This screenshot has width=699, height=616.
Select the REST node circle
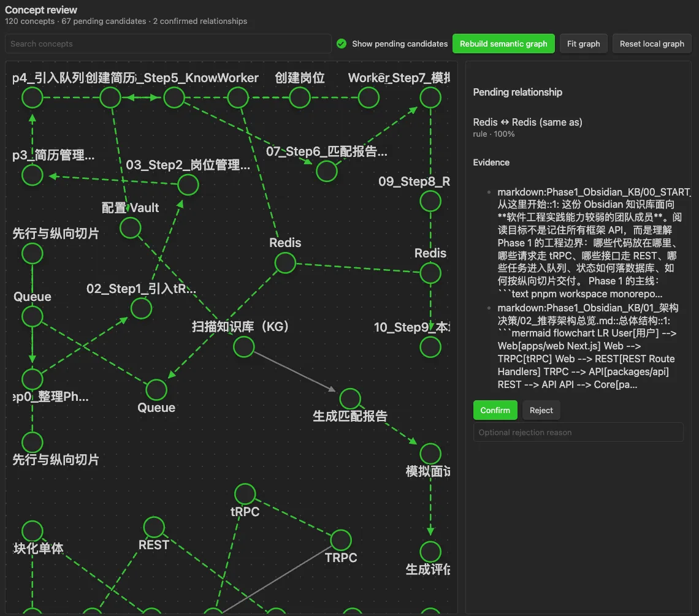click(154, 527)
